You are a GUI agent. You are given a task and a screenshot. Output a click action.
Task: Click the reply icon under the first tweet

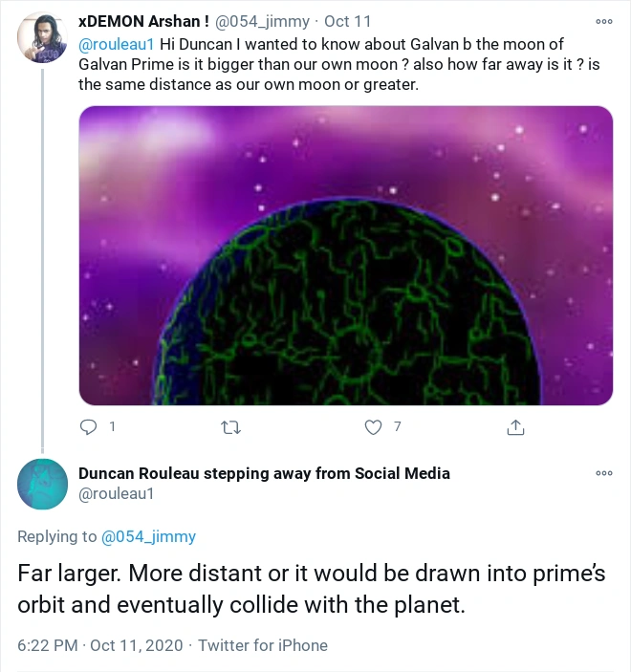pyautogui.click(x=88, y=426)
